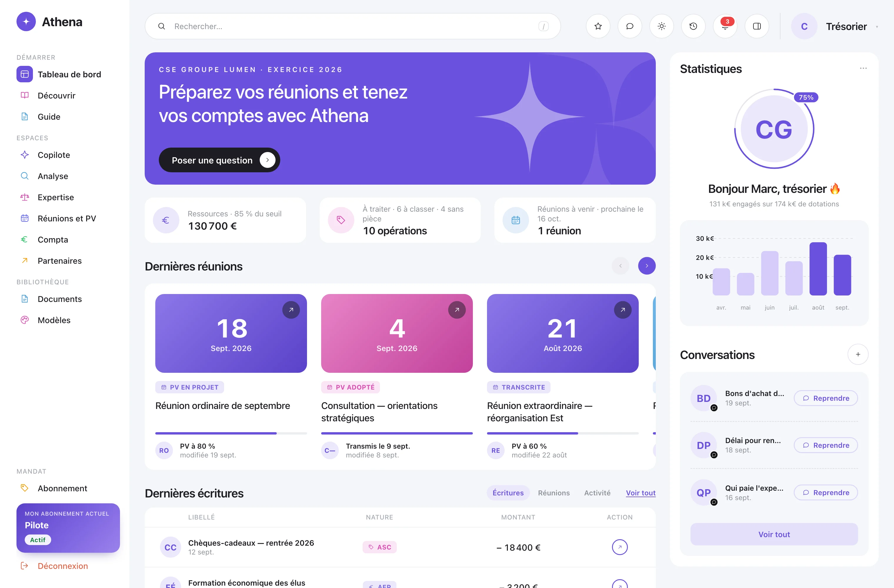Open 18 Sept. 2026 meeting arrow
Image resolution: width=894 pixels, height=588 pixels.
pyautogui.click(x=291, y=310)
